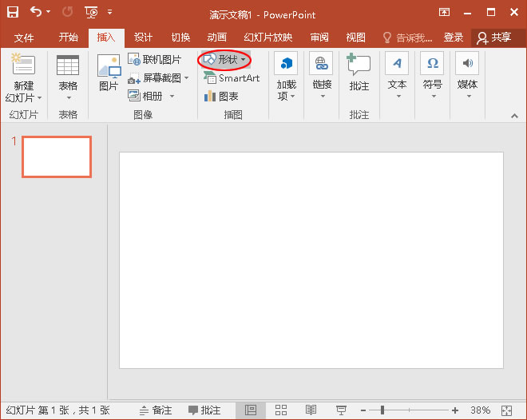Switch to Slide Sorter view
527x420 pixels.
point(280,410)
